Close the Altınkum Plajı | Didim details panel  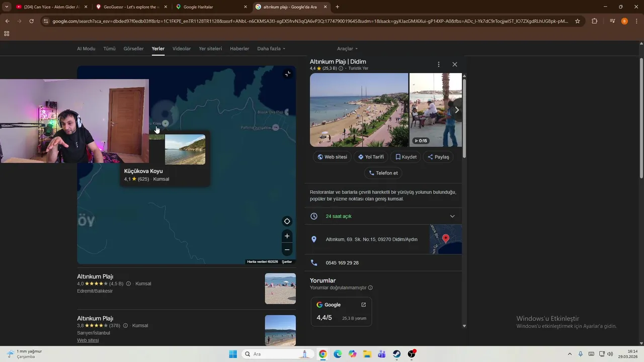click(x=455, y=64)
